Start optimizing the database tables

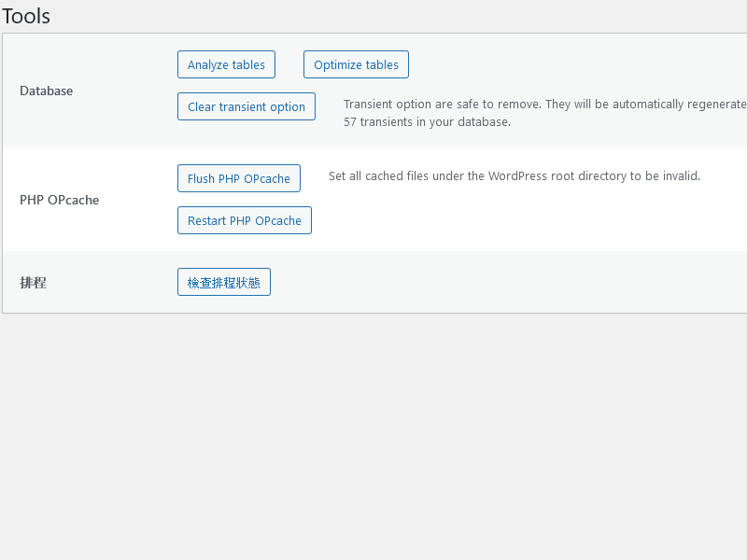point(356,64)
